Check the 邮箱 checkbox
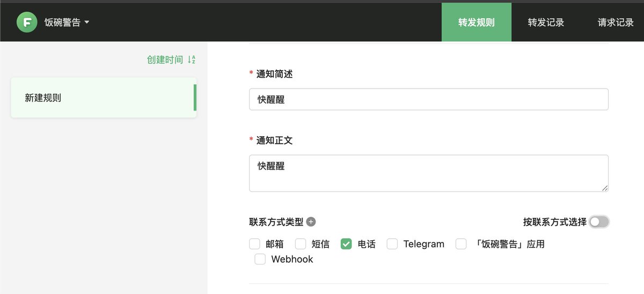Image resolution: width=644 pixels, height=294 pixels. tap(254, 244)
